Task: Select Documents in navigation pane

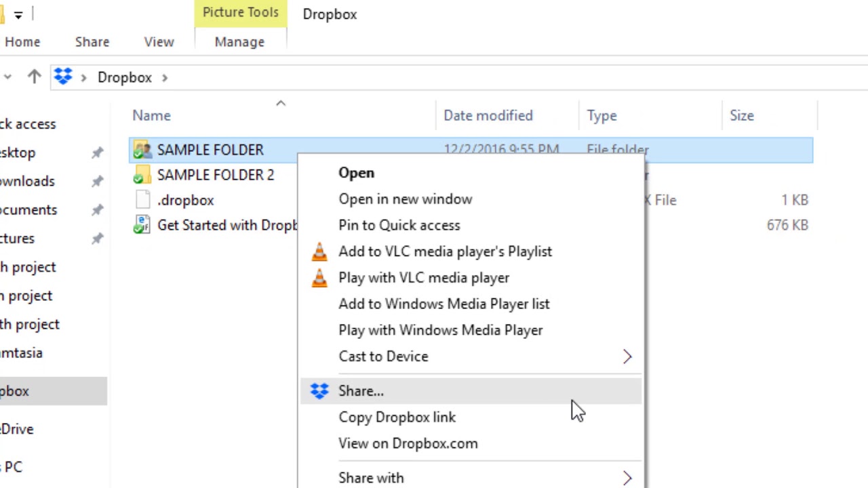Action: (x=28, y=210)
